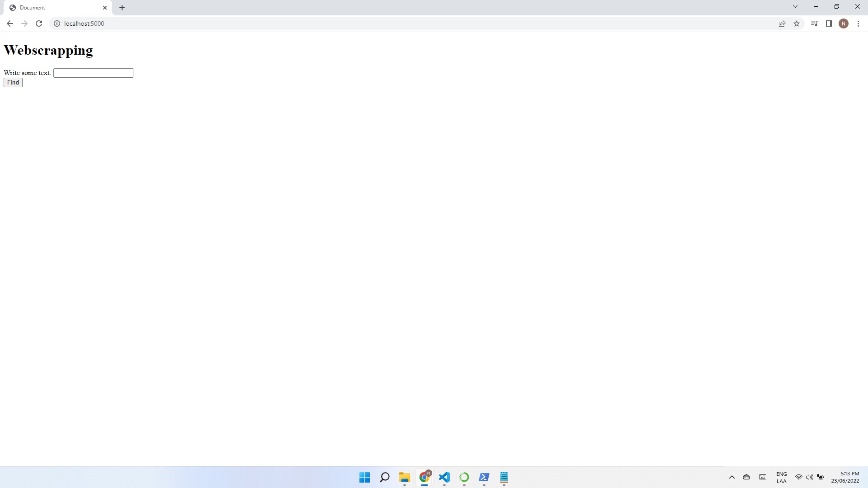Click the profile avatar N

point(844,23)
